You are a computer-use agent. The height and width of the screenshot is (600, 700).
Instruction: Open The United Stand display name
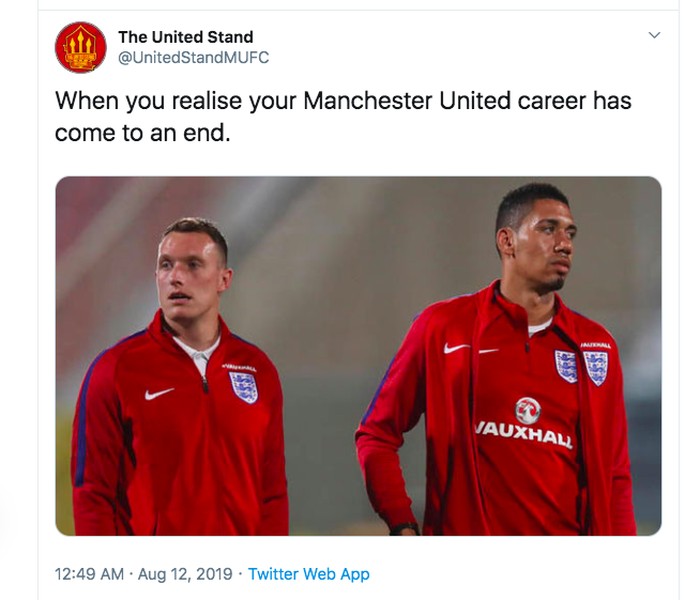click(x=186, y=37)
